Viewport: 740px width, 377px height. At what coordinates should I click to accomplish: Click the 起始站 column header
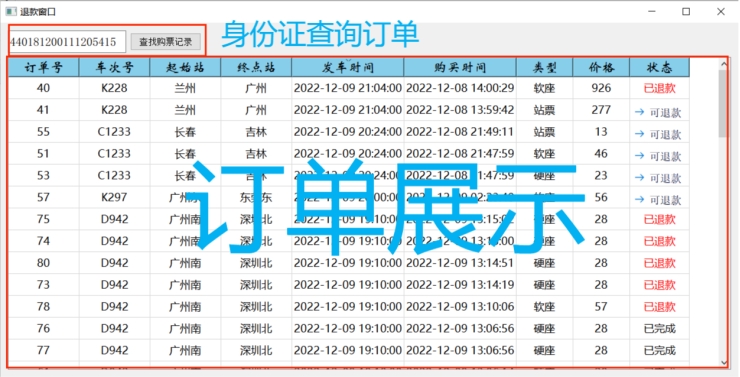(185, 67)
